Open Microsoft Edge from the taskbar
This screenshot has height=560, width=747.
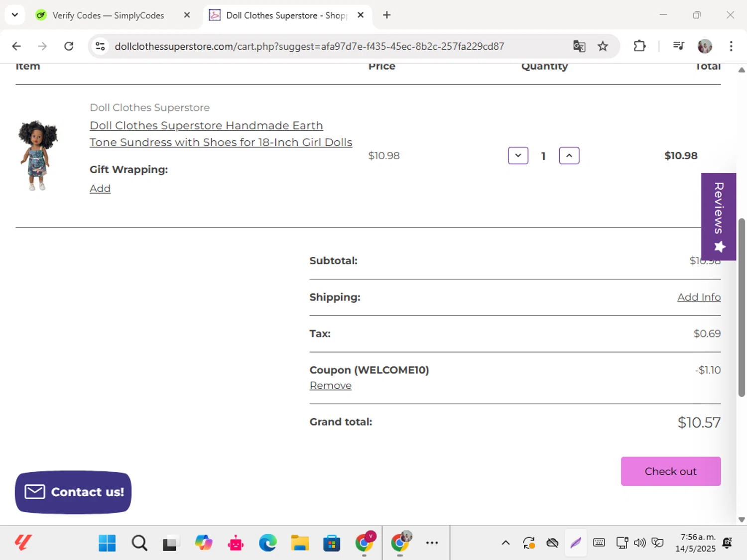[268, 543]
